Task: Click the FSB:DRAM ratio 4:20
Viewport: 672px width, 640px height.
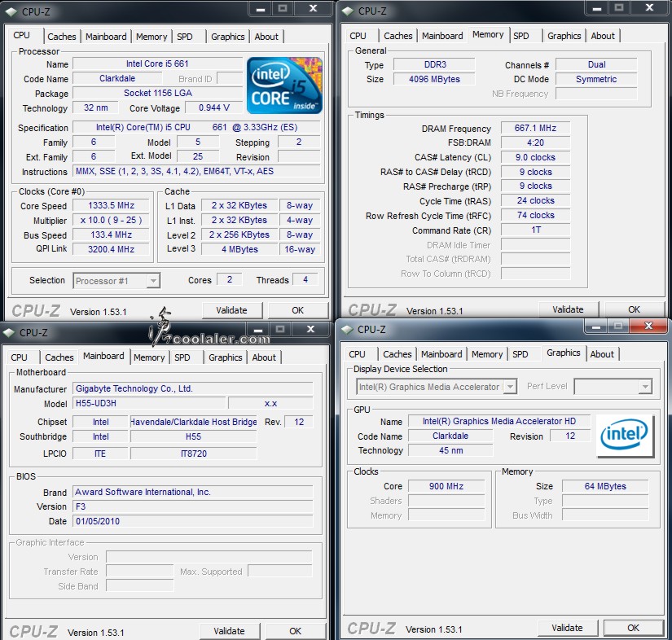Action: 535,142
